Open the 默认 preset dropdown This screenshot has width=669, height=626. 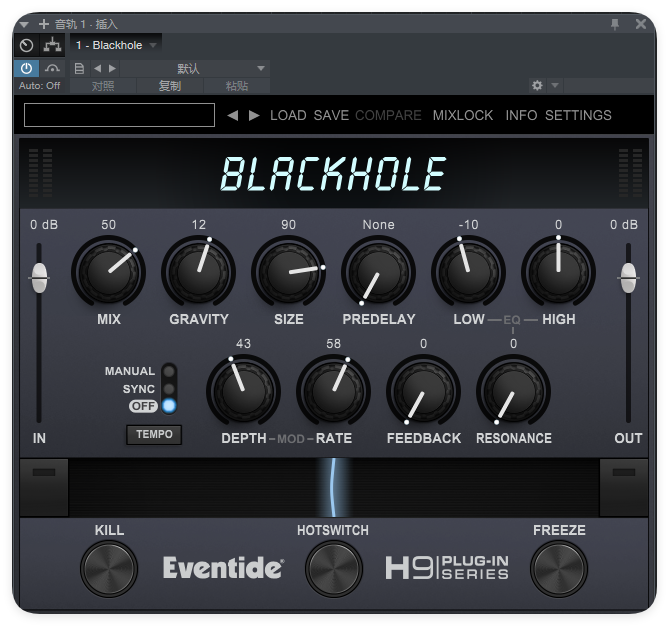194,69
